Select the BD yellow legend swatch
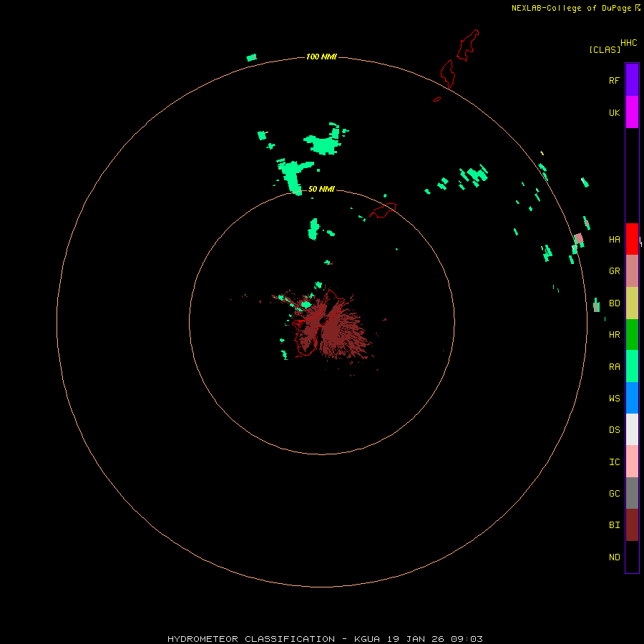The image size is (644, 644). click(x=632, y=303)
